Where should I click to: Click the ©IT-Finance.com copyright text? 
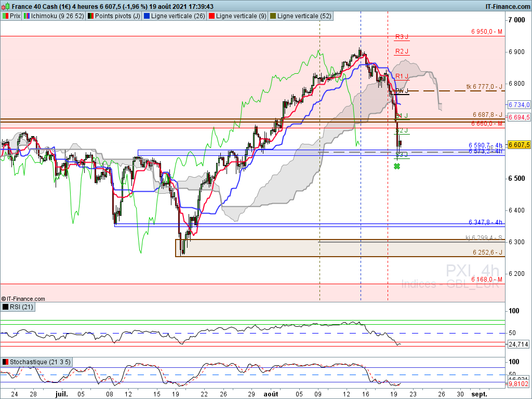(23, 299)
